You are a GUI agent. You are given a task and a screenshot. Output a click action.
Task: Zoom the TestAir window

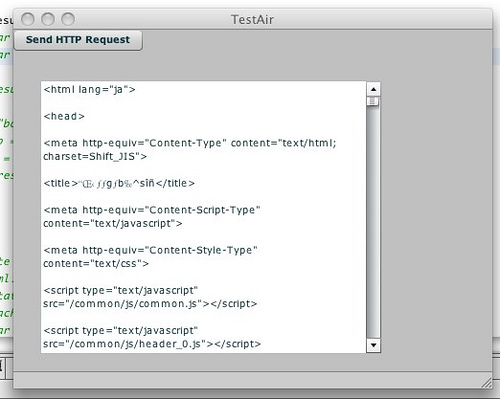click(68, 19)
